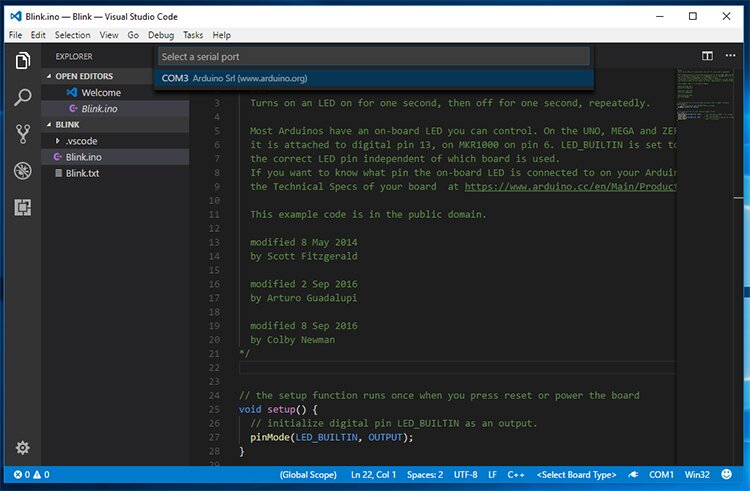Click the Blink.txt file icon
The height and width of the screenshot is (491, 750).
[x=58, y=173]
